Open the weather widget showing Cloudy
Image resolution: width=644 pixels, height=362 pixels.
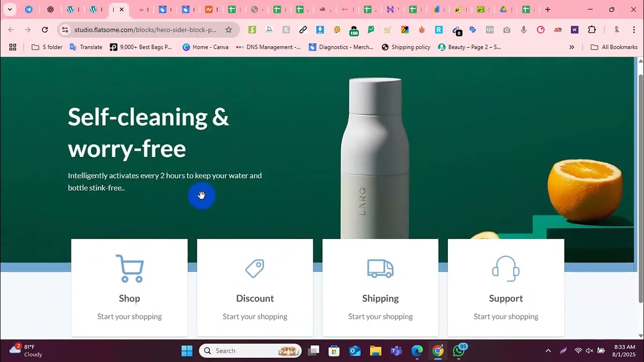pos(26,350)
